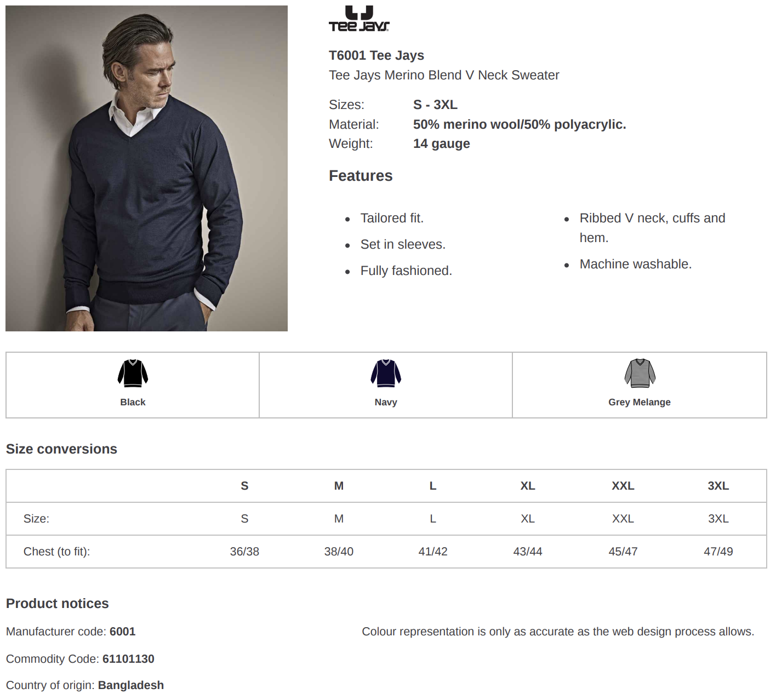Click the Black colour label
Image resolution: width=776 pixels, height=700 pixels.
pyautogui.click(x=133, y=402)
